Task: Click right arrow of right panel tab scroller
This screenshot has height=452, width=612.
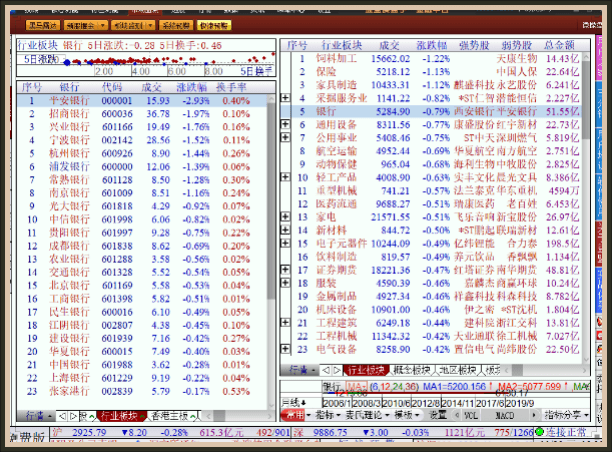Action: [x=337, y=370]
